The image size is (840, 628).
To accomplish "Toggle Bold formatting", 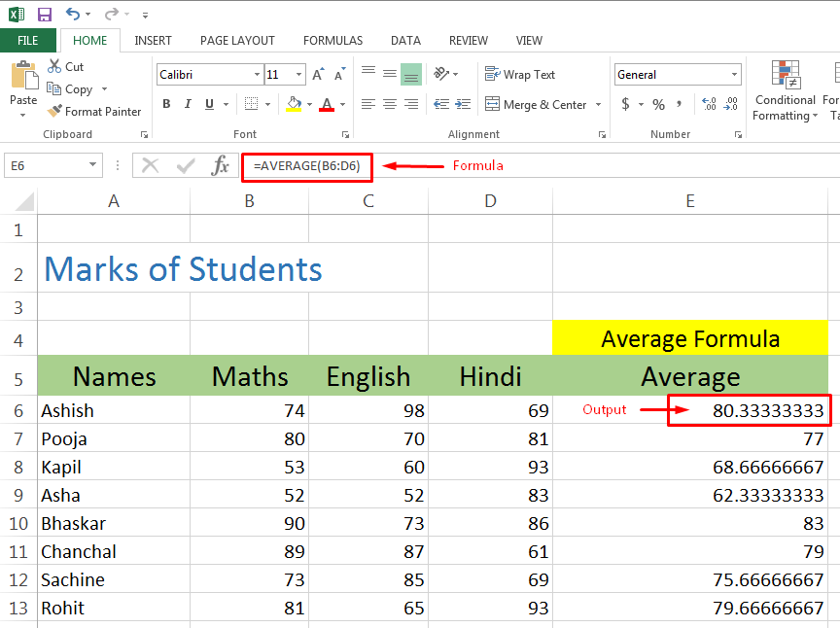I will click(166, 104).
